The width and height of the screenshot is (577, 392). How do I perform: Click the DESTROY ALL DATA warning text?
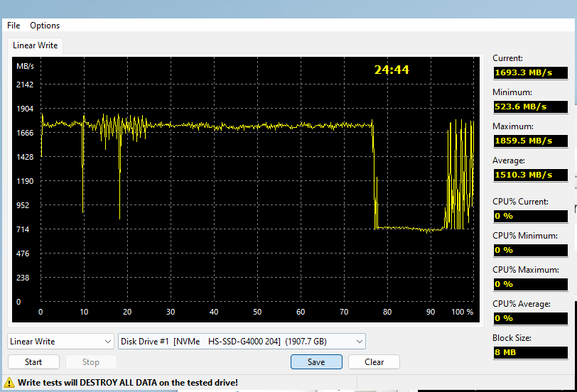[x=128, y=383]
